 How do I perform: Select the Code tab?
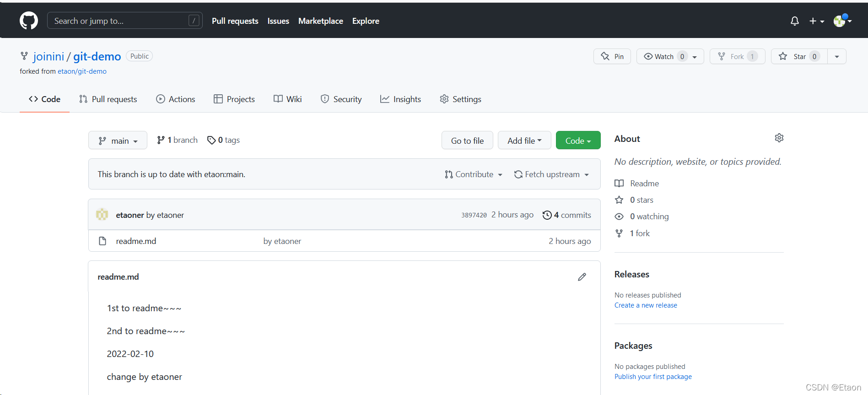coord(44,99)
